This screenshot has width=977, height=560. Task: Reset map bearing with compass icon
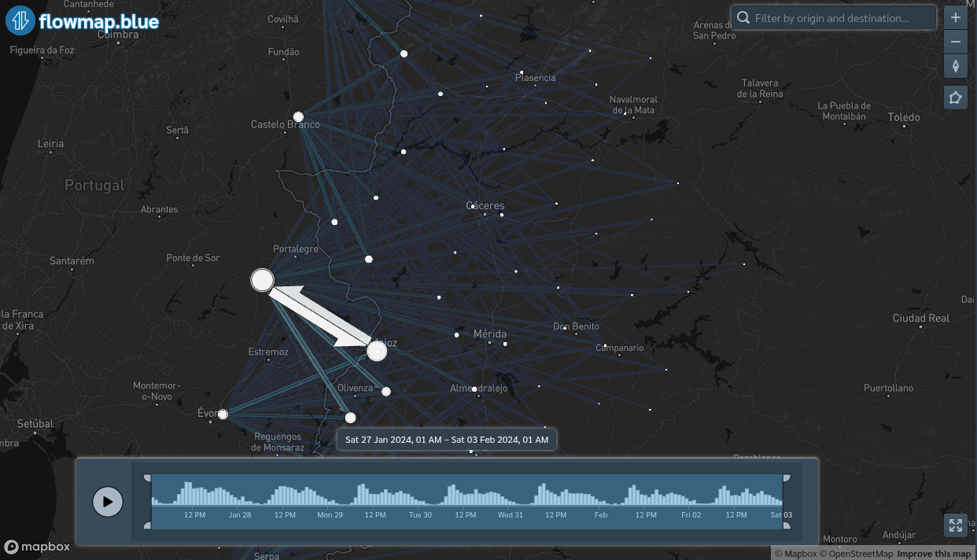(956, 66)
